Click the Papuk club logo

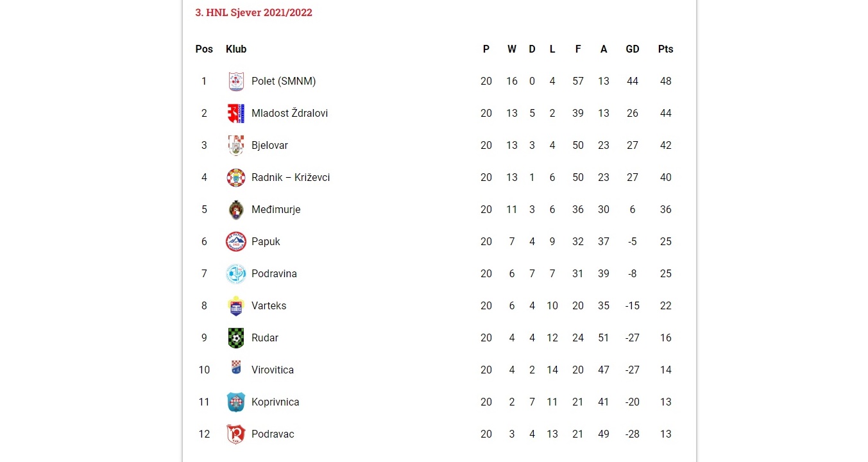click(236, 242)
